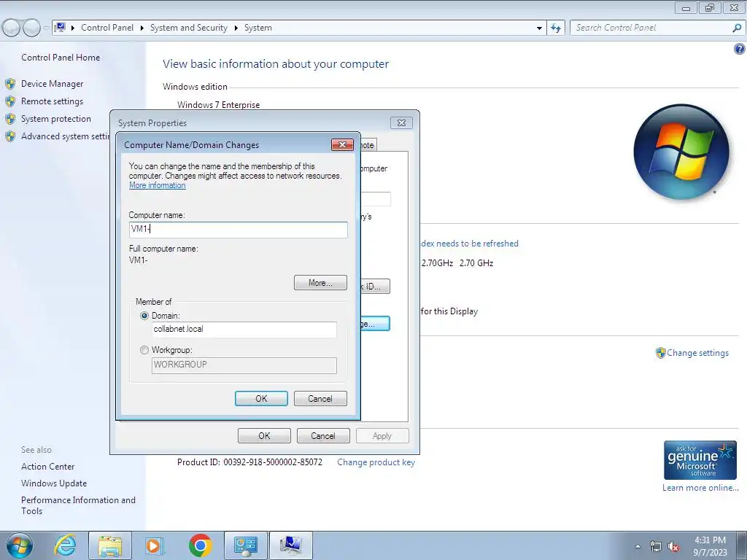
Task: Open Google Chrome from the taskbar
Action: [200, 545]
